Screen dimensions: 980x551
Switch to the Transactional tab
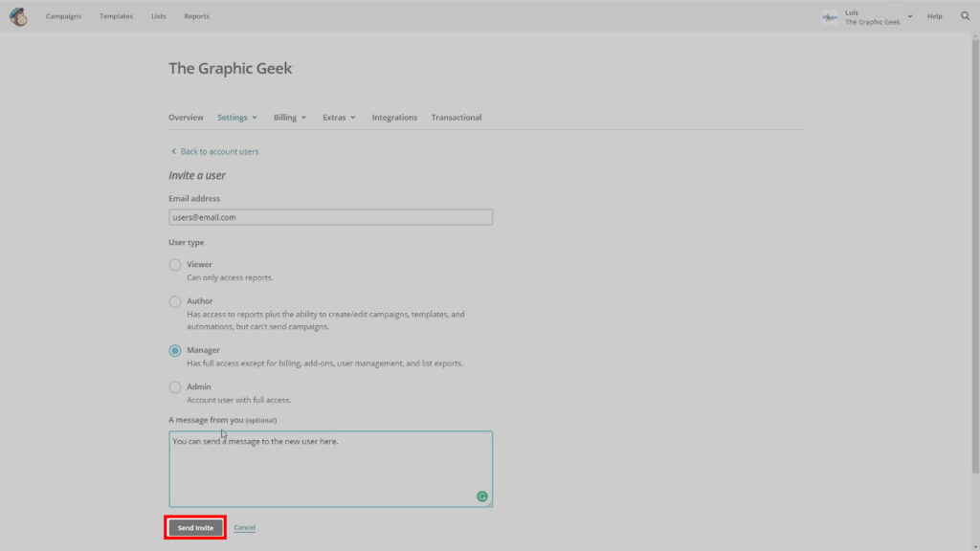click(x=457, y=118)
